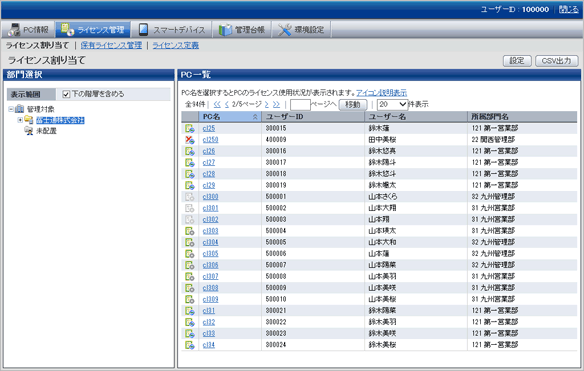Jump to the last page arrows
The width and height of the screenshot is (584, 371).
(276, 105)
